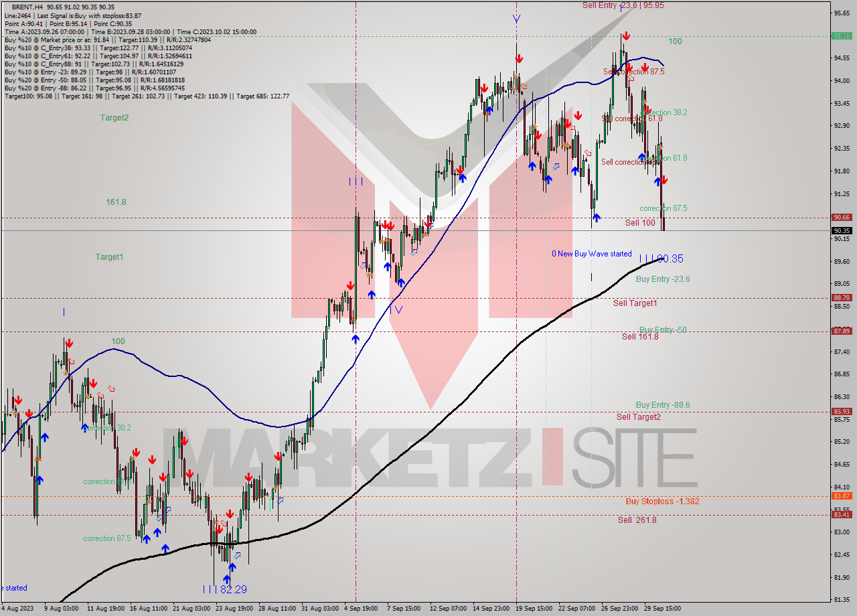Viewport: 857px width, 616px height.
Task: Select the green 'Target2' label
Action: click(x=114, y=117)
